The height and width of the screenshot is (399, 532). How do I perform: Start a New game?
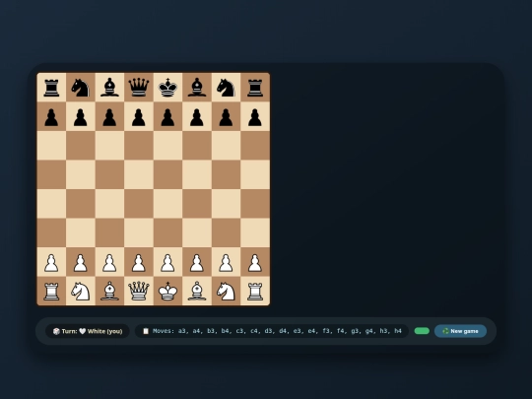(460, 331)
